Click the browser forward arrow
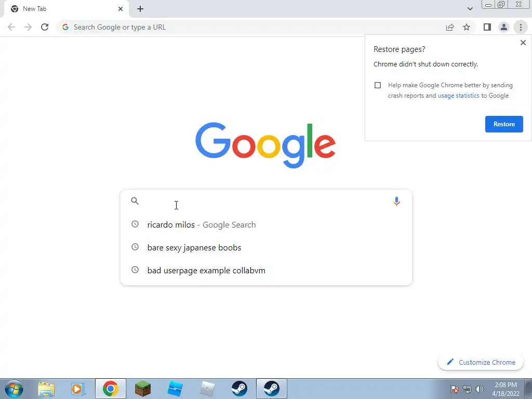Screen dimensions: 532x399 [28, 27]
